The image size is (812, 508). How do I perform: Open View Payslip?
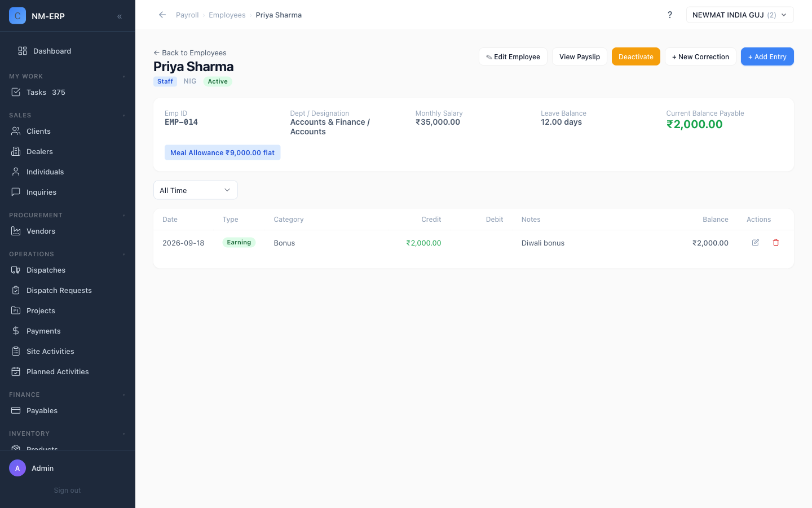(x=580, y=56)
